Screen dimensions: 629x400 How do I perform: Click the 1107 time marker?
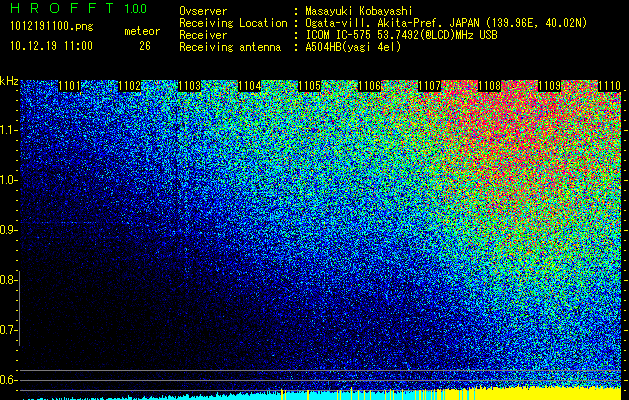pyautogui.click(x=430, y=86)
